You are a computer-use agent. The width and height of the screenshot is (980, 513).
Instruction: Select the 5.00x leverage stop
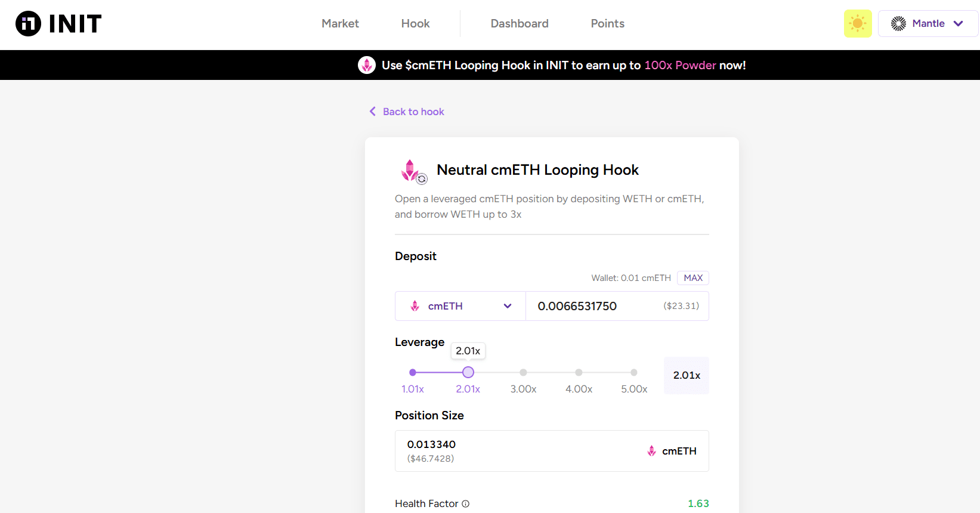633,372
